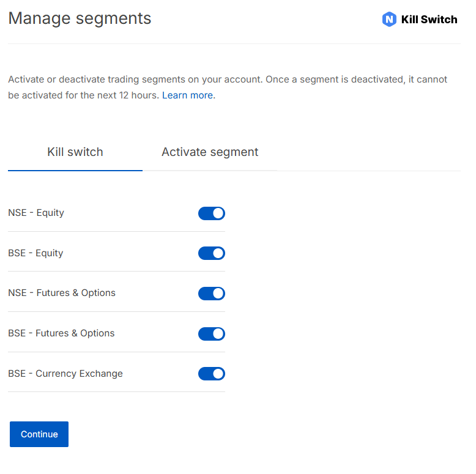This screenshot has height=474, width=476.
Task: Select the NSE - Equity label text
Action: tap(36, 213)
